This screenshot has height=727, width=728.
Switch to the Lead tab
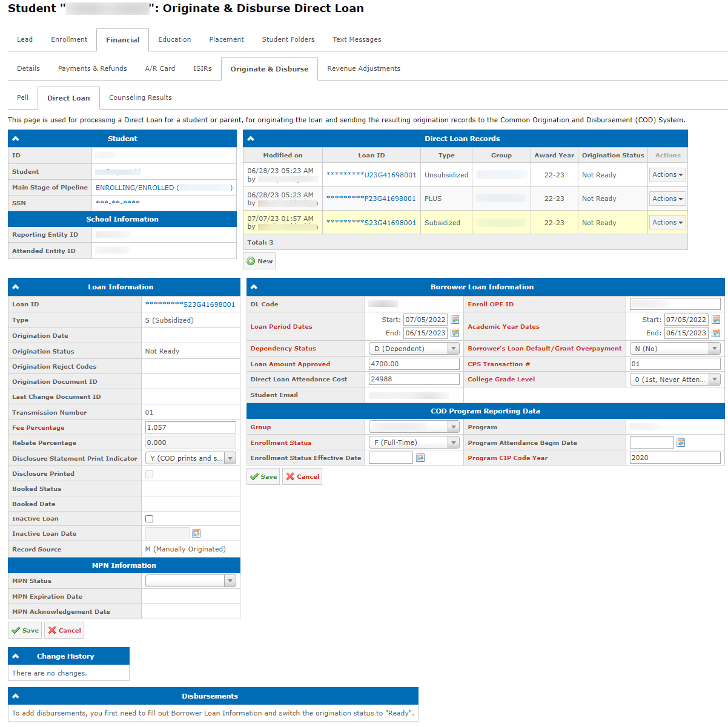click(25, 39)
